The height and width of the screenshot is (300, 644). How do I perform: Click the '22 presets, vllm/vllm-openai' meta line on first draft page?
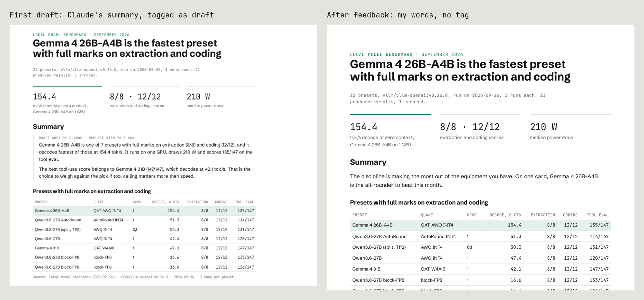(x=116, y=73)
